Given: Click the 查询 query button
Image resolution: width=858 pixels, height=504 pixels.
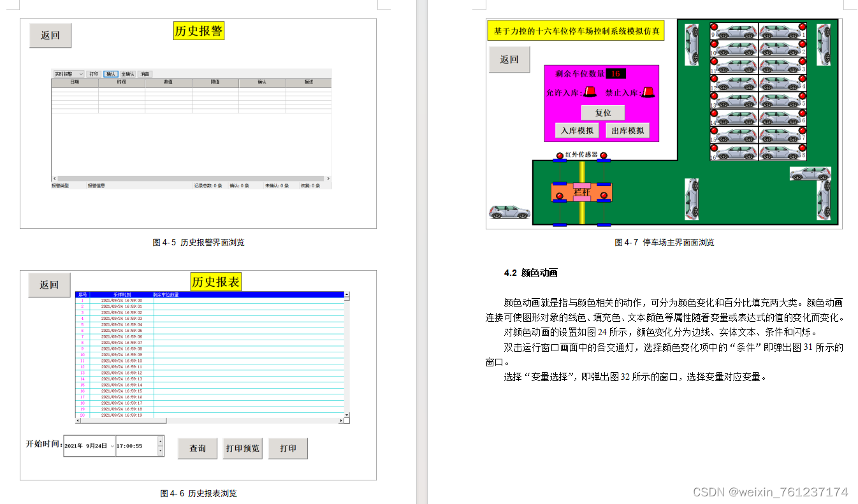Looking at the screenshot, I should pyautogui.click(x=198, y=448).
